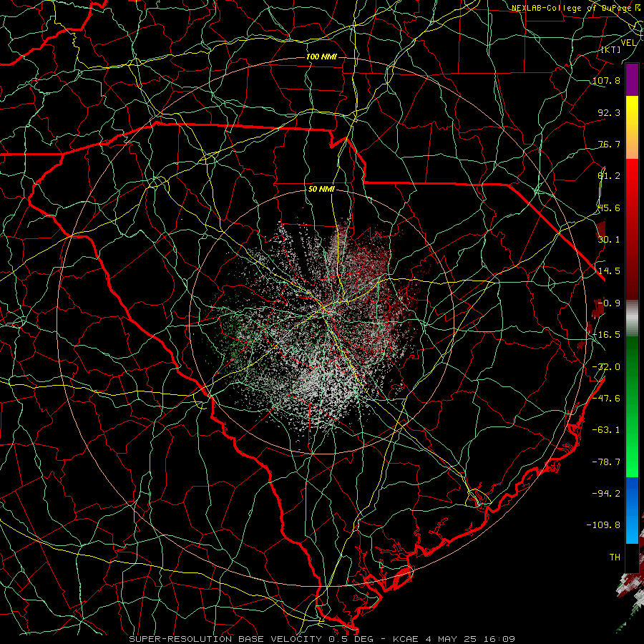Click the yellow-orange segment of color bar
The image size is (644, 644).
click(632, 127)
